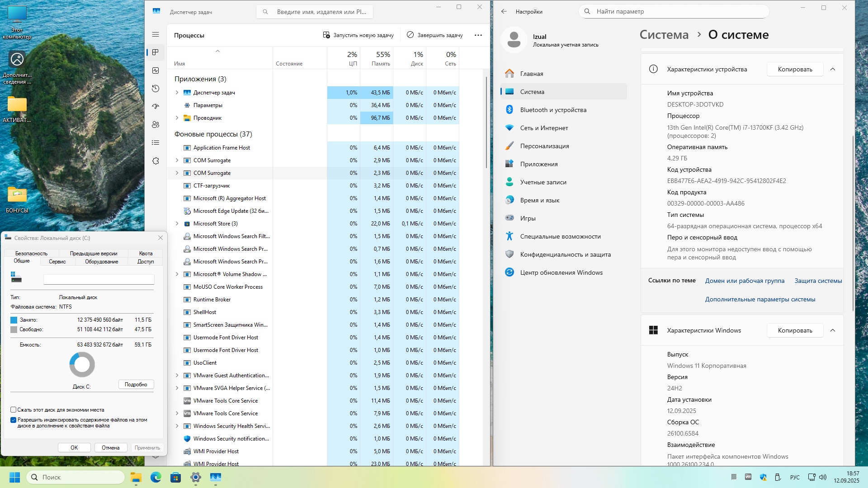
Task: Expand 'VMware SVGA Helper Service' row
Action: point(177,388)
